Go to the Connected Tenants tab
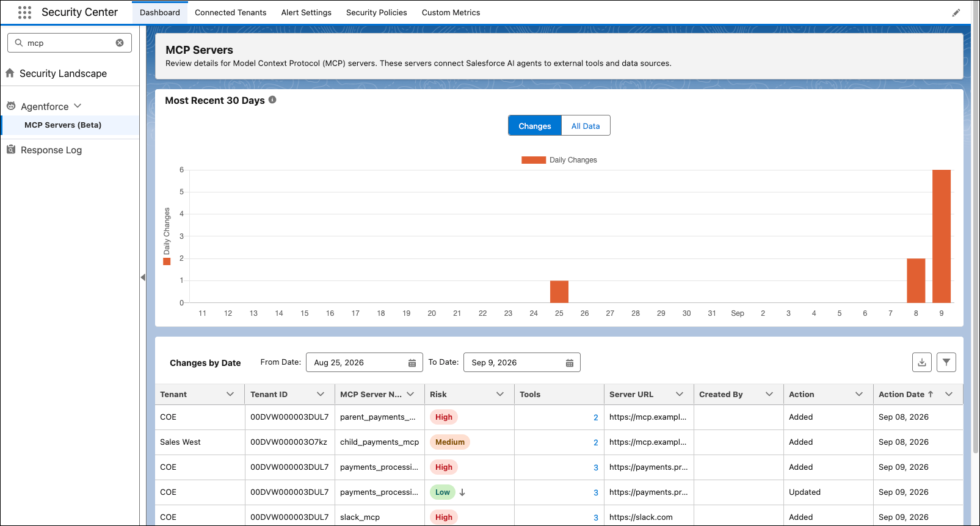The width and height of the screenshot is (980, 526). coord(231,12)
